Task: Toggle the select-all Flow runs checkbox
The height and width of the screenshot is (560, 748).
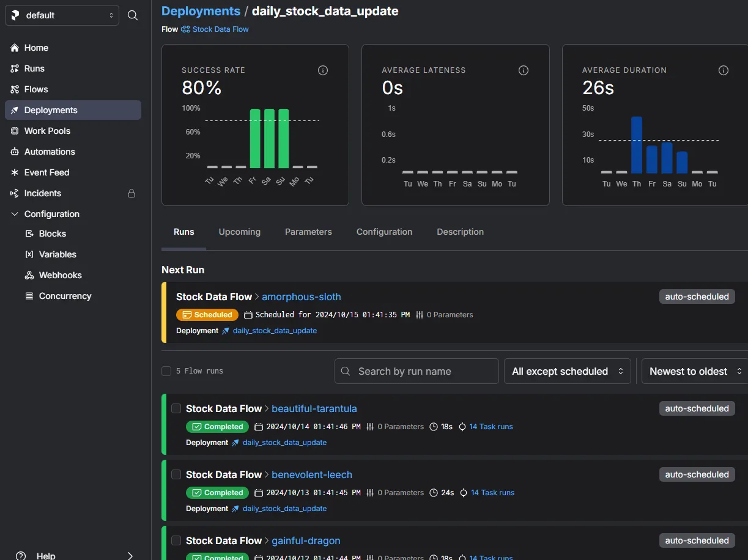Action: point(166,371)
